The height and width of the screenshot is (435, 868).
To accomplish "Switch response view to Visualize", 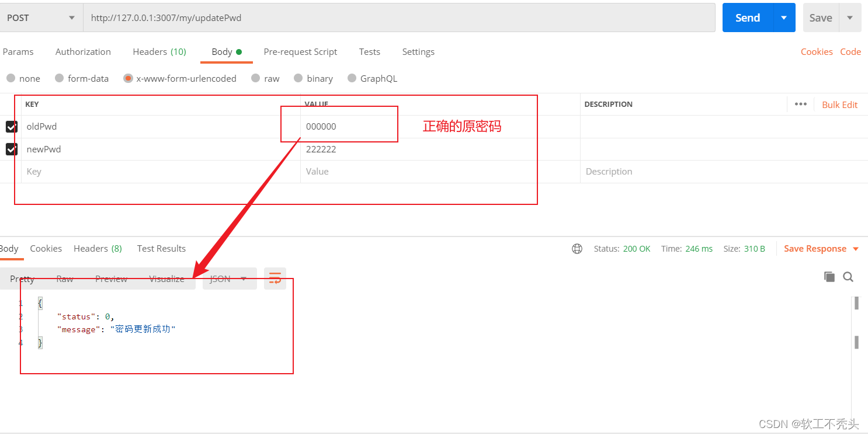I will [166, 279].
